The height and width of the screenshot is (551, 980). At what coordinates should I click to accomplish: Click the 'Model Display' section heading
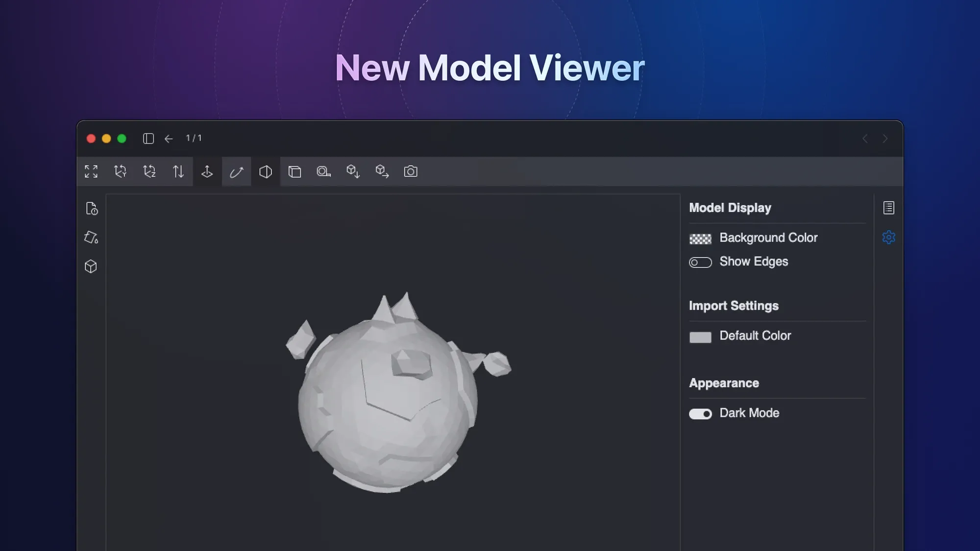pyautogui.click(x=730, y=208)
